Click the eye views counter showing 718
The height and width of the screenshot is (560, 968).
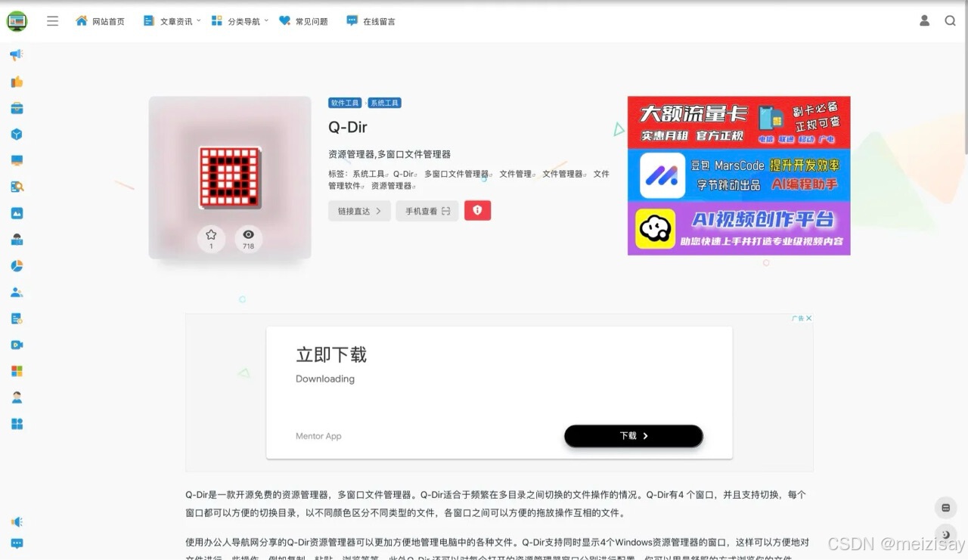(248, 239)
